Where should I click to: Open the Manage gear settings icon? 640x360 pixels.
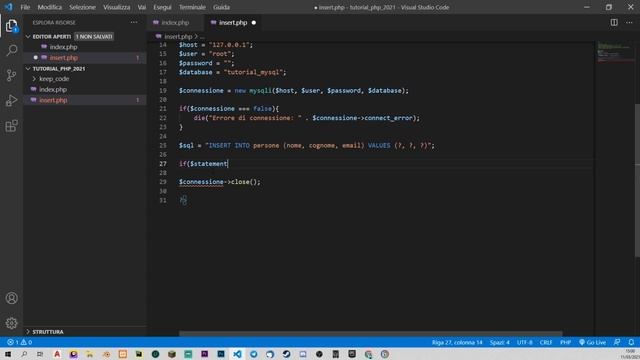[11, 323]
